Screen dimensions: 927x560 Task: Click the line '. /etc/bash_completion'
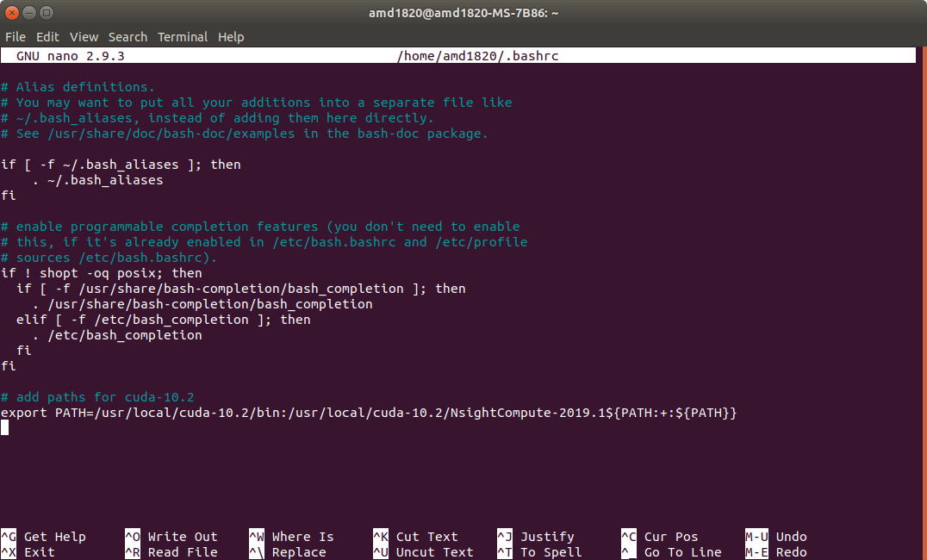[117, 334]
